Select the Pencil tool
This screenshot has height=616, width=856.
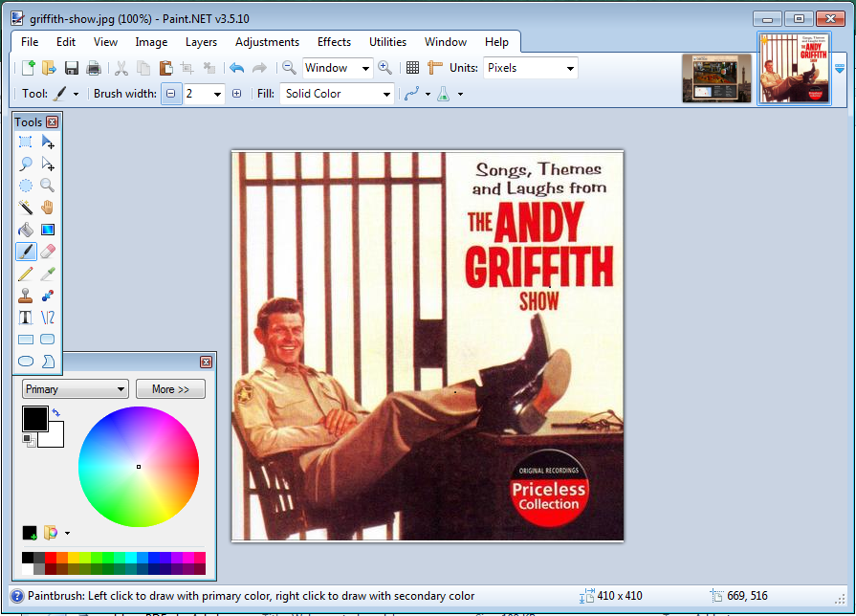tap(26, 274)
